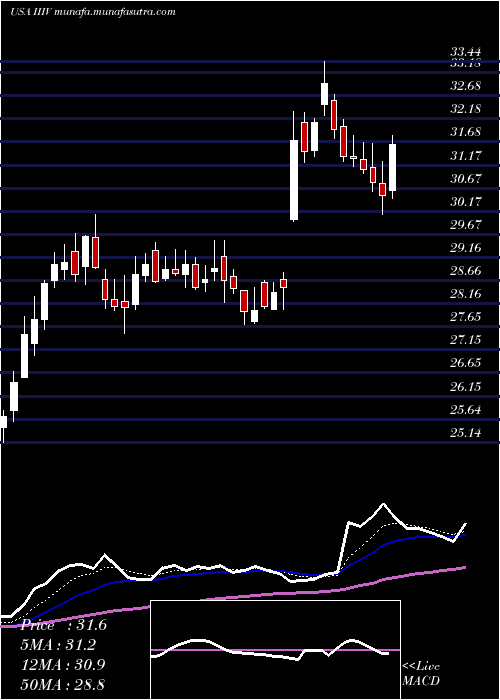Click the 12MA 30.9 label
The image size is (500, 700).
click(x=63, y=664)
